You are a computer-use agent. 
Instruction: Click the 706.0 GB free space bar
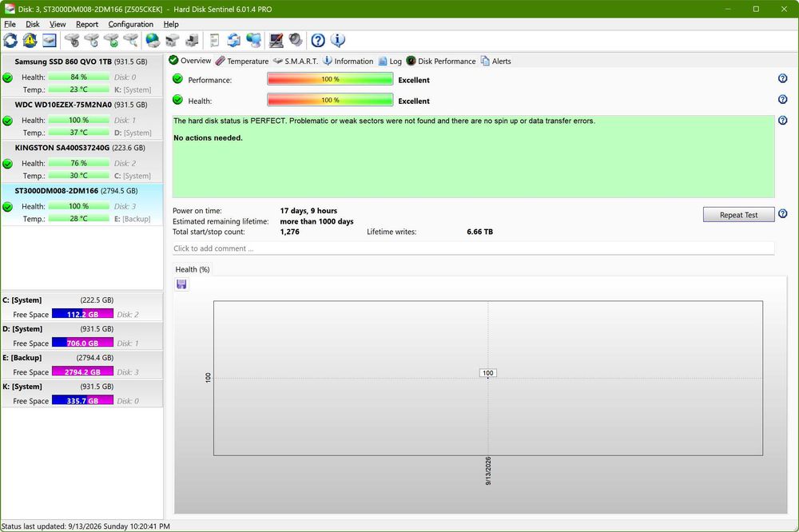tap(82, 343)
